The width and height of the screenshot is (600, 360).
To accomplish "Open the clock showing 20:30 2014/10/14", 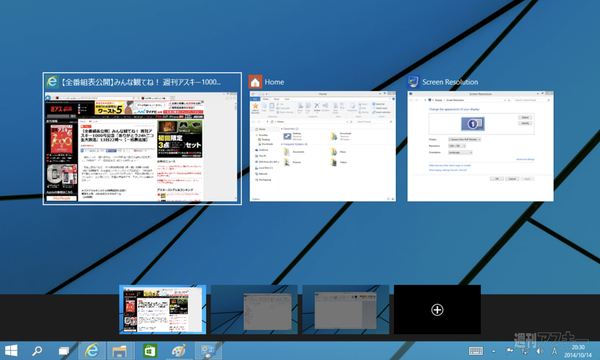I will click(x=578, y=351).
